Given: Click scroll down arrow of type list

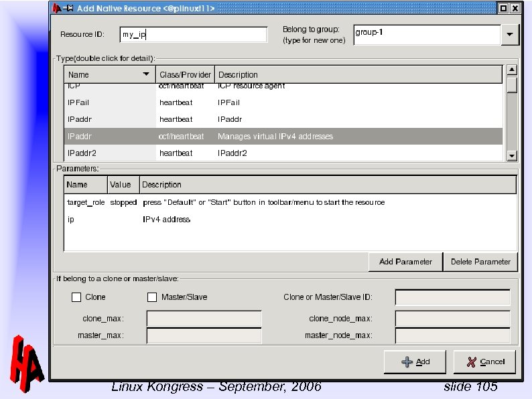Looking at the screenshot, I should click(x=512, y=155).
